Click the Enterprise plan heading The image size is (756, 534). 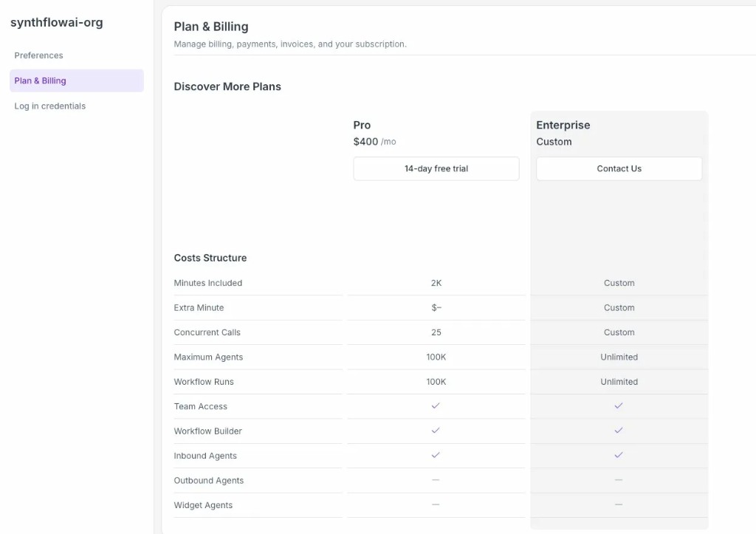click(x=563, y=126)
